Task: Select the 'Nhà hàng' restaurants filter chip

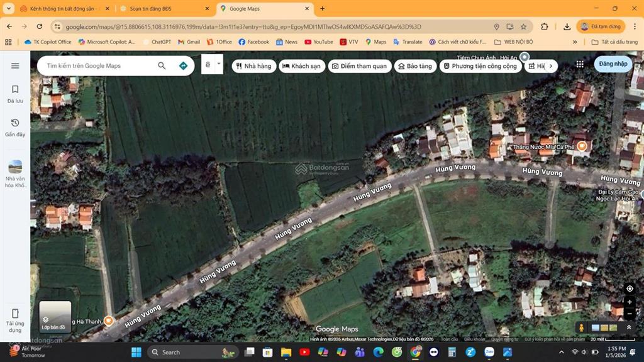Action: click(253, 65)
